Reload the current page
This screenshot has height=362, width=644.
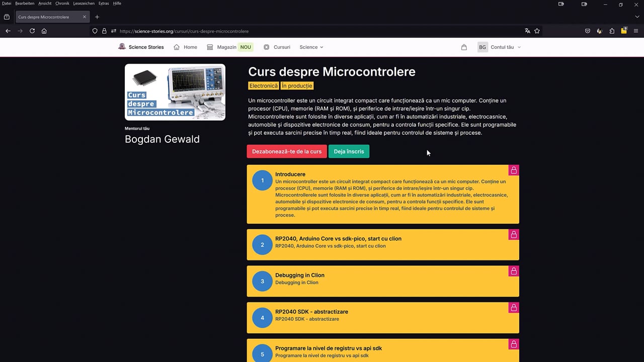pyautogui.click(x=32, y=31)
